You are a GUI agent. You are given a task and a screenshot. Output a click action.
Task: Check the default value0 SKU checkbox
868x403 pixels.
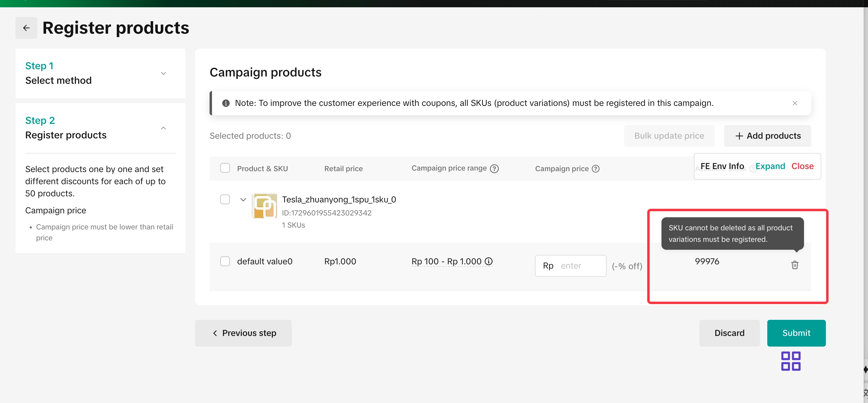point(225,261)
